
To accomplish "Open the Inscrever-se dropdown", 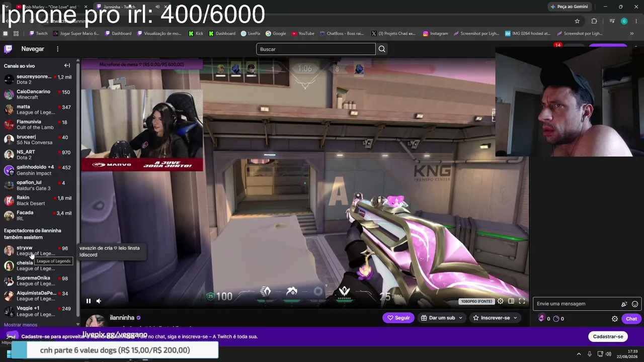I will pyautogui.click(x=495, y=318).
